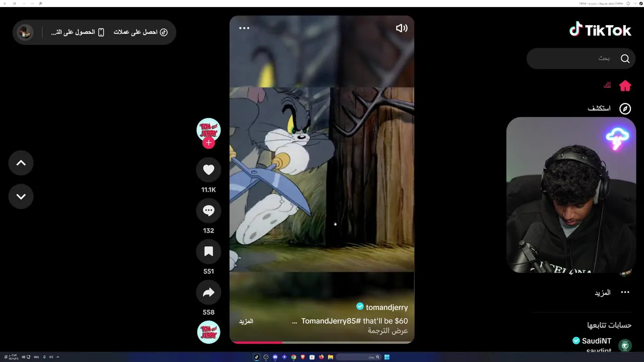Click the taskbar search field
This screenshot has height=362, width=644.
358,357
